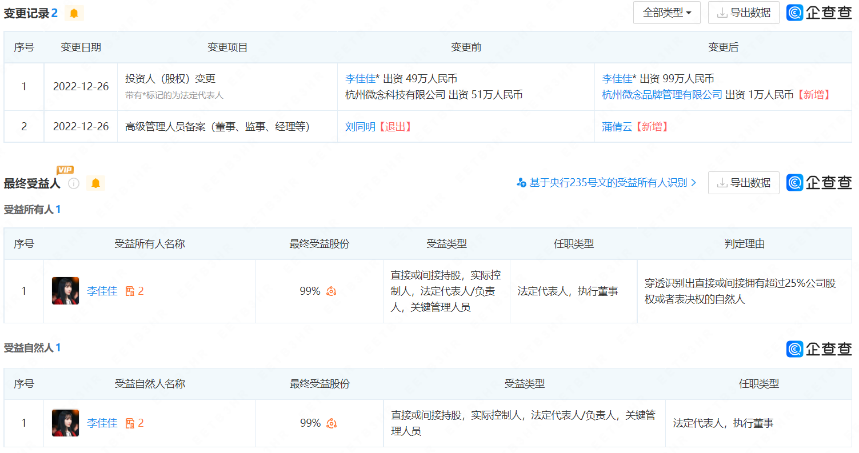Click the bell icon beside 变更记录
The height and width of the screenshot is (453, 859).
coord(74,13)
